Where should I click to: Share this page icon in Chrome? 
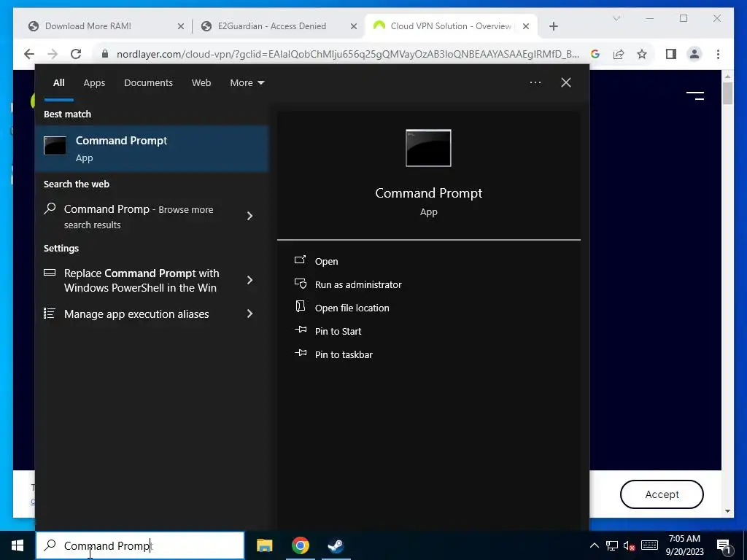point(619,54)
